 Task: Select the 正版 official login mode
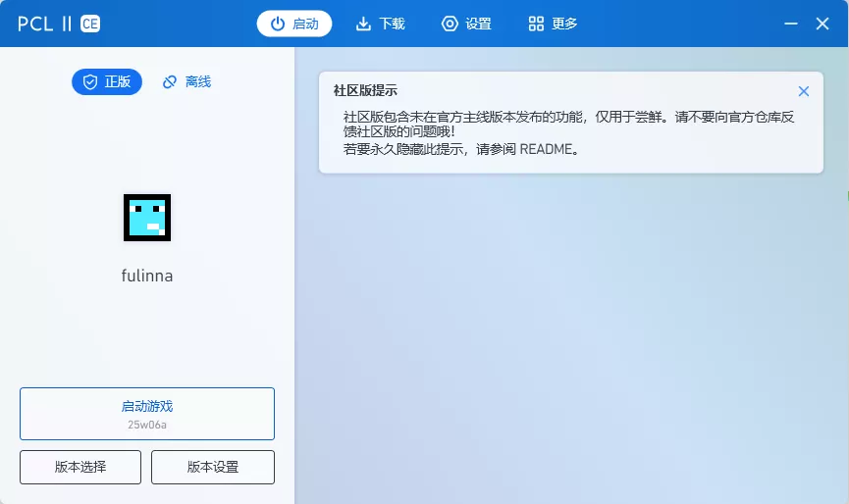pos(107,81)
